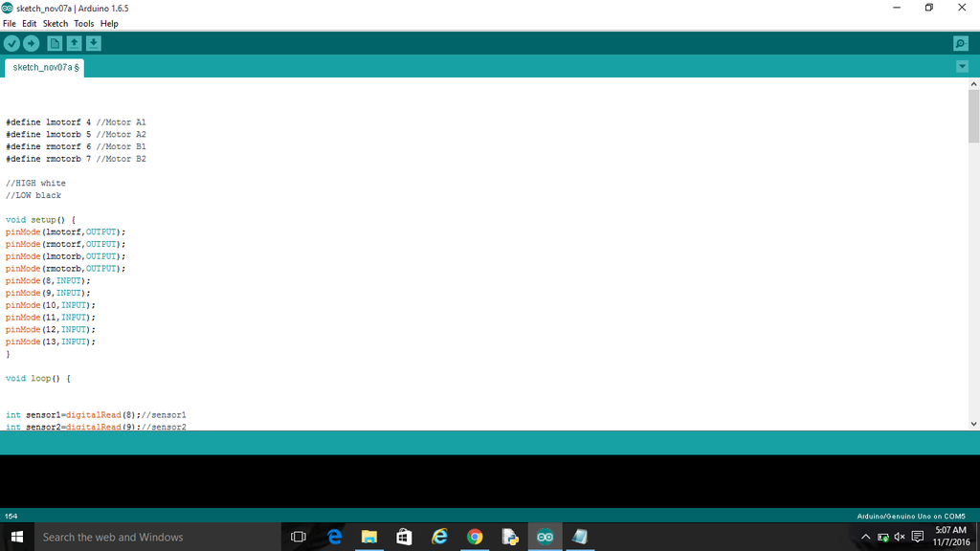Viewport: 980px width, 551px height.
Task: Open the Windows Start button
Action: tap(17, 537)
